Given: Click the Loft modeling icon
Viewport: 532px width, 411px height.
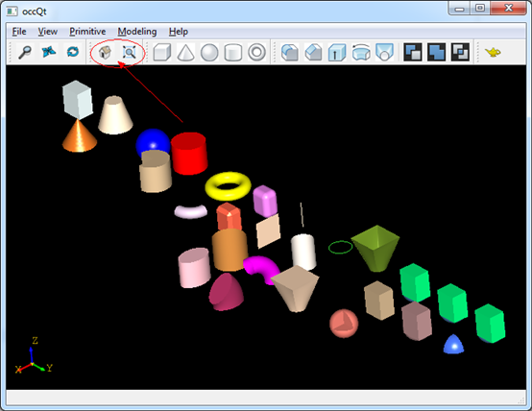Looking at the screenshot, I should [385, 52].
